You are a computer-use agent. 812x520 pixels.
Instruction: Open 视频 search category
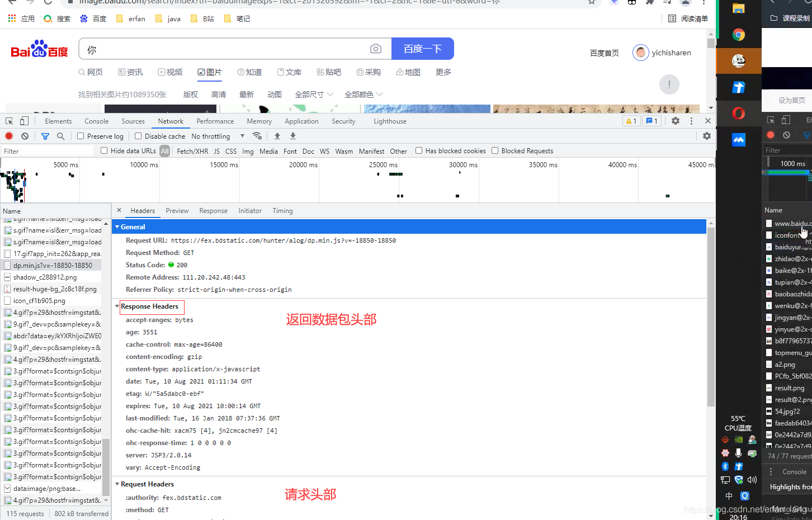(170, 72)
